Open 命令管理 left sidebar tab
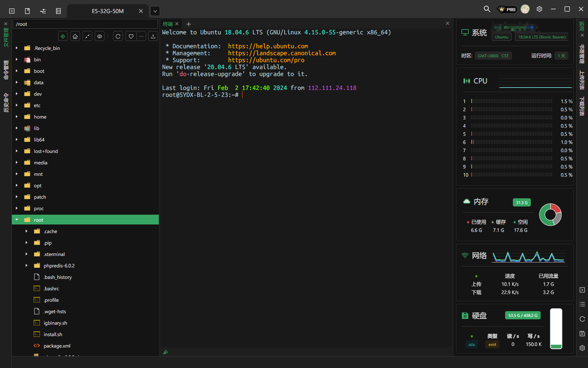The image size is (588, 368). pos(6,70)
